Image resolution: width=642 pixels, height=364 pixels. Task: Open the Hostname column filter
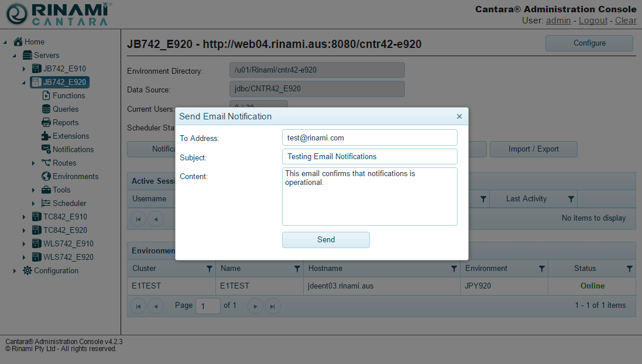tap(454, 269)
